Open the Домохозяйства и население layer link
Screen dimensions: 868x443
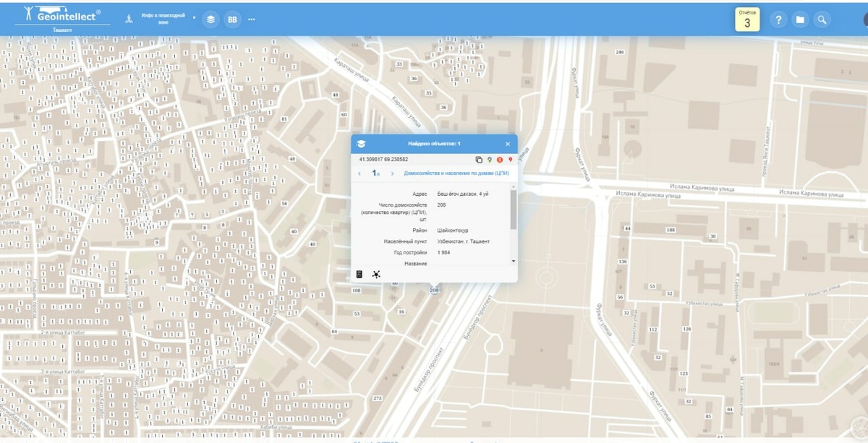click(x=456, y=173)
